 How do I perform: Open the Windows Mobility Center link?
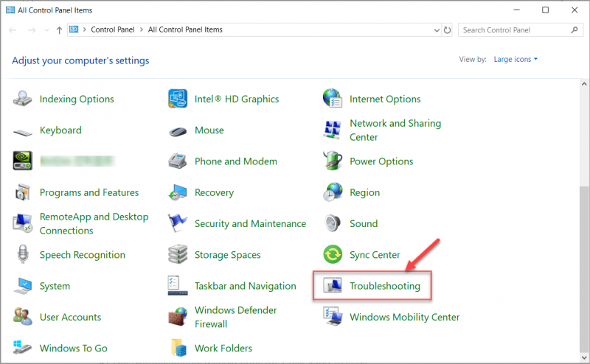tap(404, 317)
